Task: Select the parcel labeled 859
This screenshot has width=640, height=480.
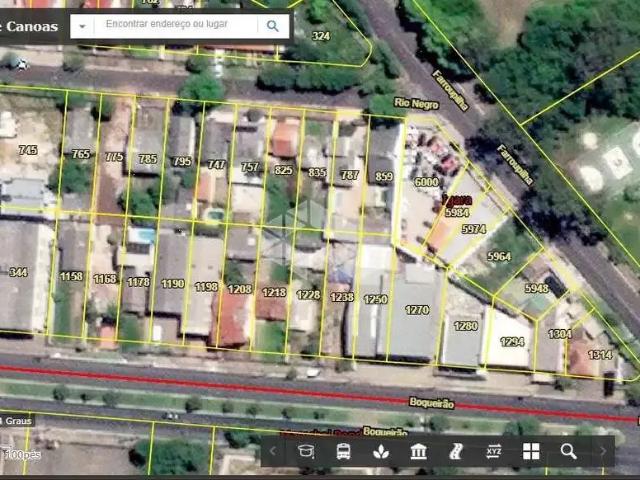Action: (384, 177)
